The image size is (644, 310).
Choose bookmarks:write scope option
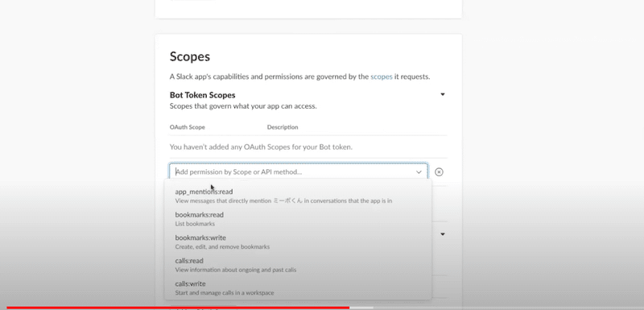[x=298, y=242]
